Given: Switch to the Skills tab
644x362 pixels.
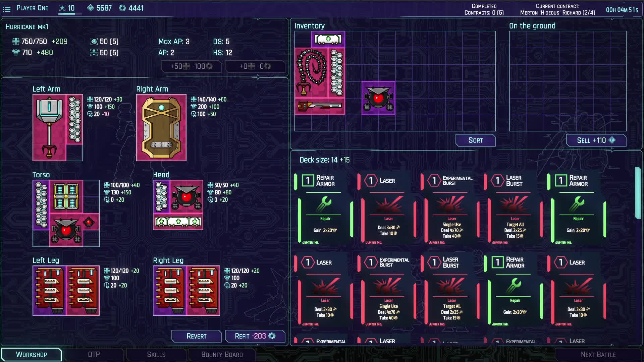Looking at the screenshot, I should click(x=156, y=354).
